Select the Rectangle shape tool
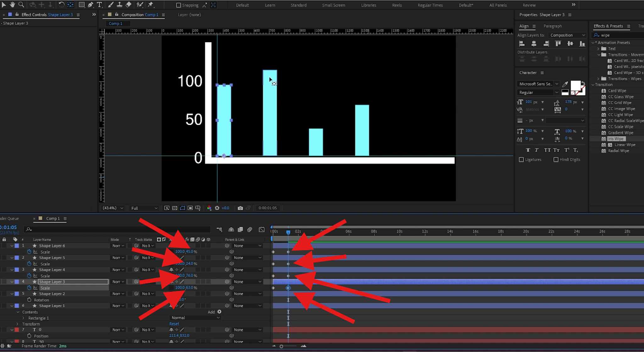 [81, 5]
